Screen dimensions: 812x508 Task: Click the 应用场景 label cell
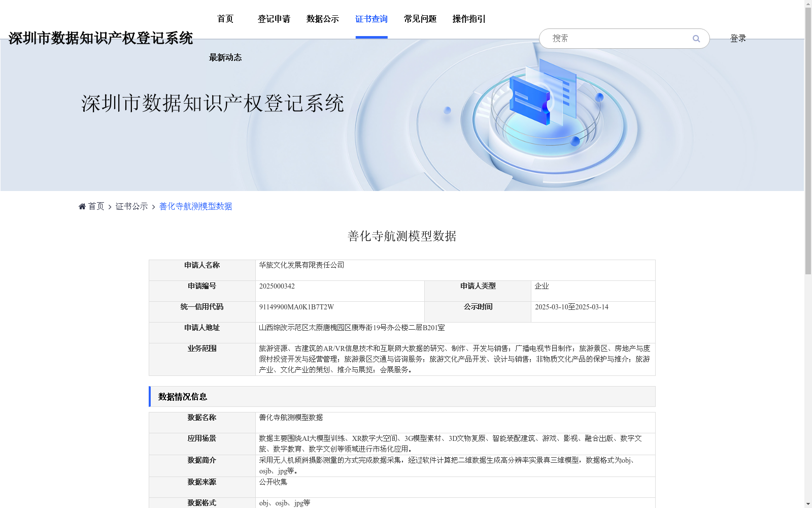pyautogui.click(x=202, y=444)
